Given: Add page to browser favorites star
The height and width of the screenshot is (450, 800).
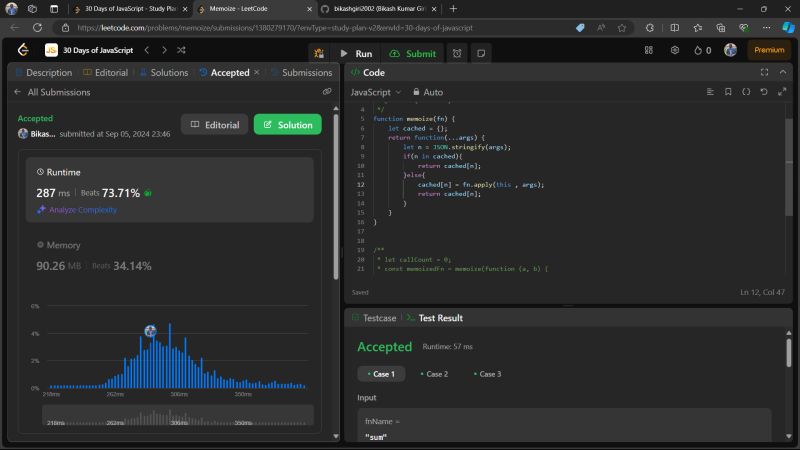Looking at the screenshot, I should (x=621, y=28).
